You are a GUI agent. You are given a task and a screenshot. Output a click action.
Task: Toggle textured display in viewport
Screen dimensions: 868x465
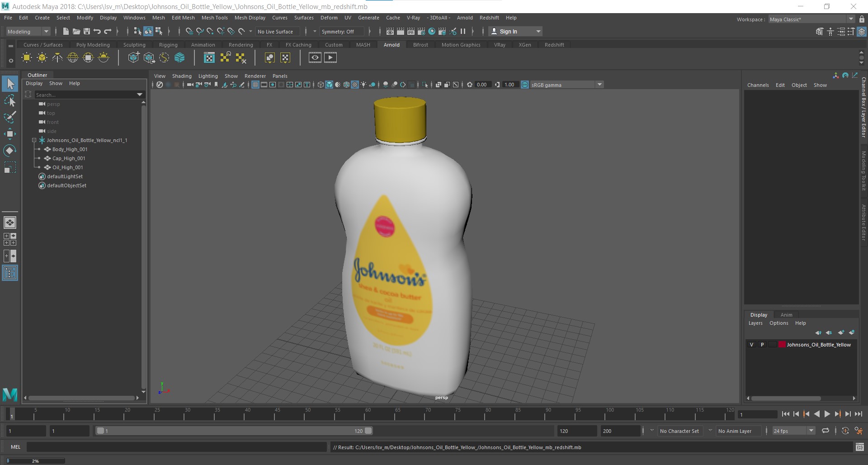pos(355,85)
